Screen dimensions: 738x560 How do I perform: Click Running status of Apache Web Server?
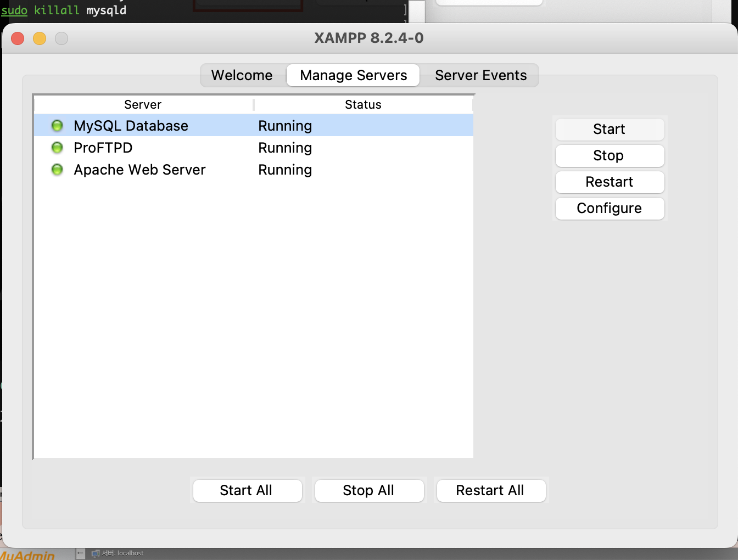tap(285, 170)
